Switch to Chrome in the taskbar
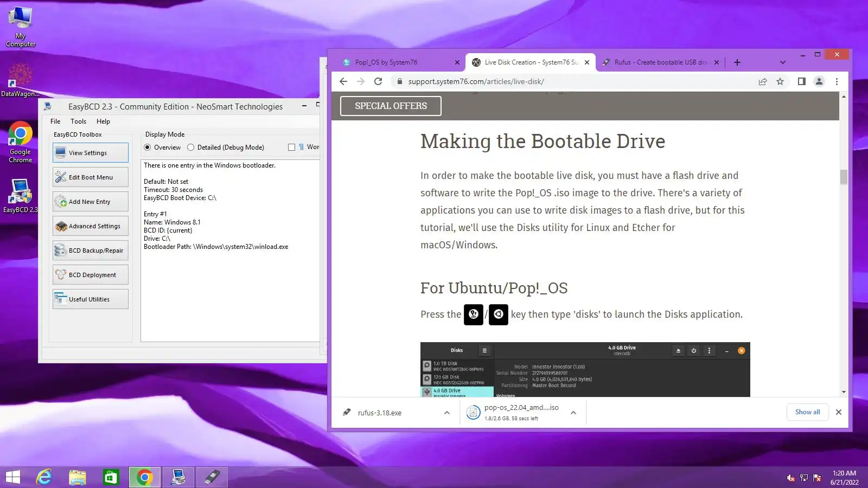 [x=144, y=477]
